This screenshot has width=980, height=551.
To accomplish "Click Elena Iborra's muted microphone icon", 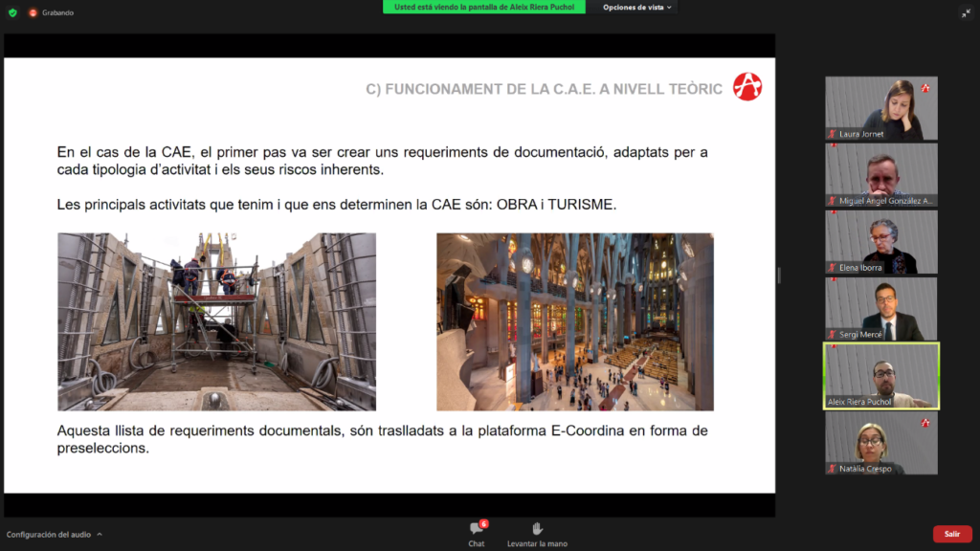I will (x=832, y=268).
